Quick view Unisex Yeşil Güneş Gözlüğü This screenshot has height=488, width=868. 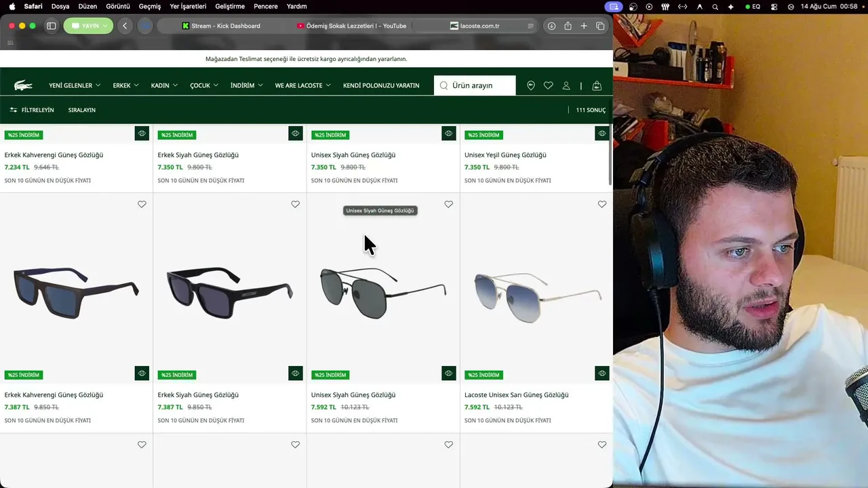(601, 134)
